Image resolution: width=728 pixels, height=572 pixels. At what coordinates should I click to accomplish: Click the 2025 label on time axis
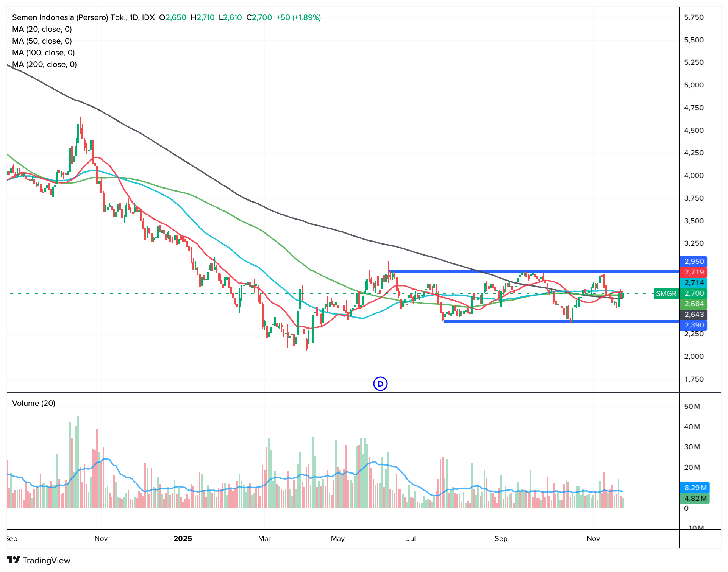pos(183,539)
